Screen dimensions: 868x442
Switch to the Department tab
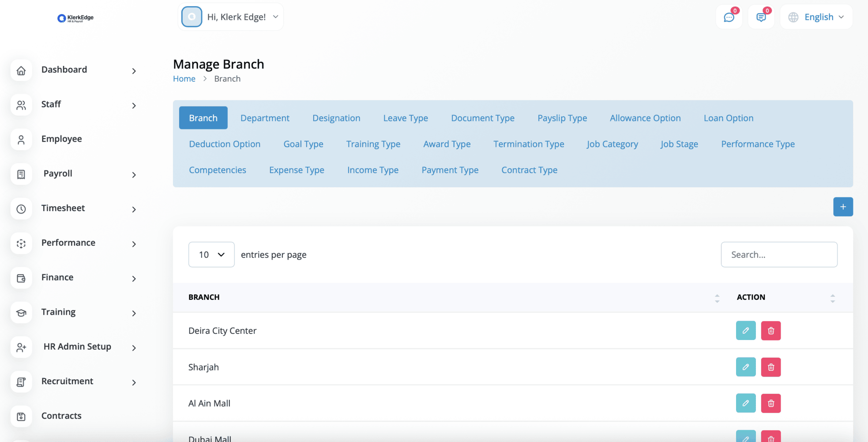coord(265,118)
